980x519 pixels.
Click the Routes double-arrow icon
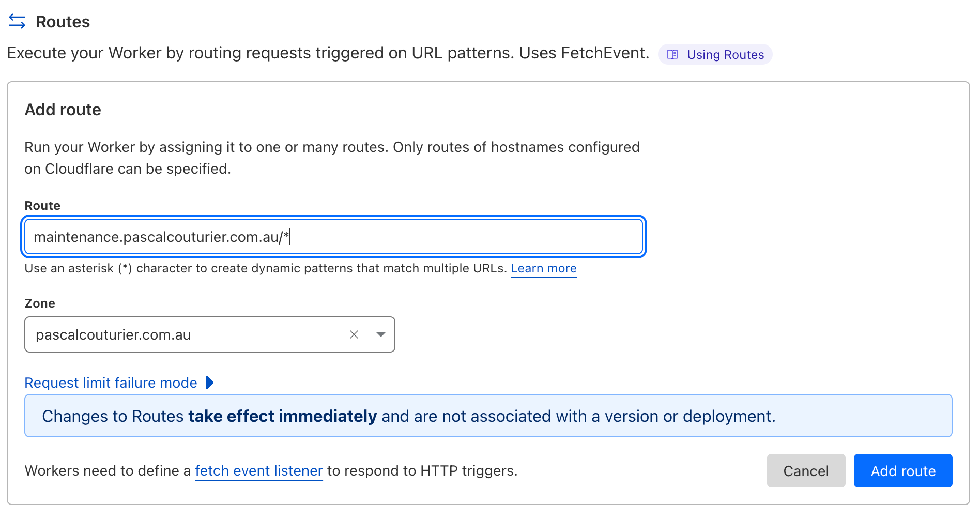pos(17,22)
